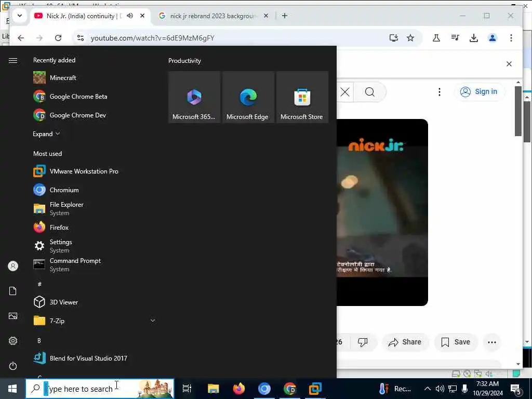This screenshot has width=532, height=399.
Task: Dislike the YouTube video
Action: pyautogui.click(x=363, y=342)
